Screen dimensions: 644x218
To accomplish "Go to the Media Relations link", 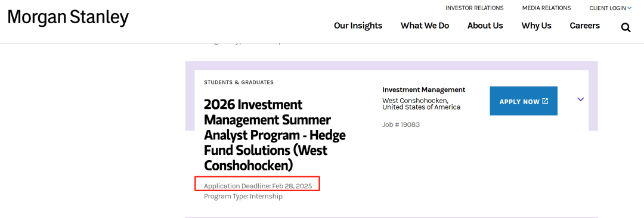I will (546, 8).
